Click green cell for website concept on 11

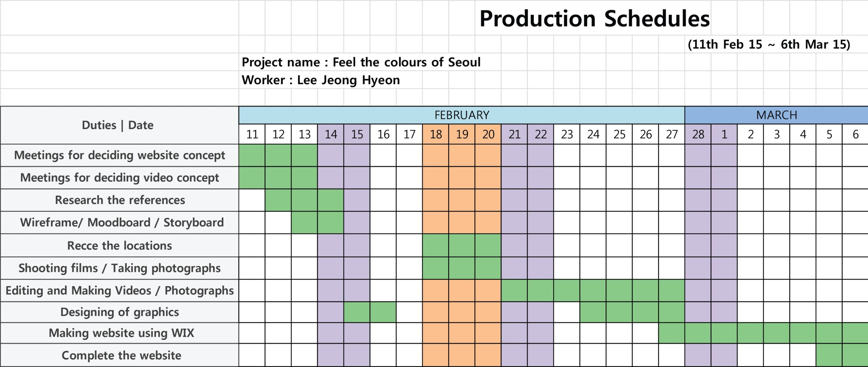click(252, 155)
